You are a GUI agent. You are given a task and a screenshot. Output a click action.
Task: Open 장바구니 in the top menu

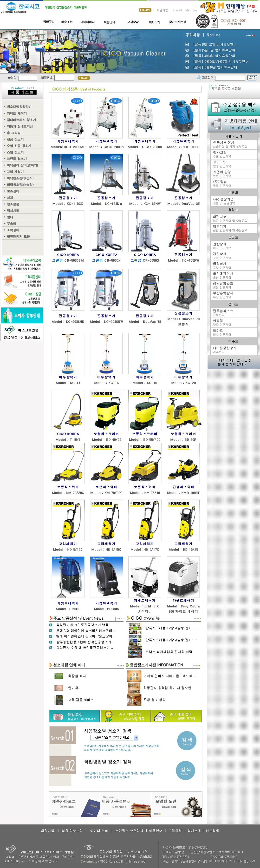[49, 22]
